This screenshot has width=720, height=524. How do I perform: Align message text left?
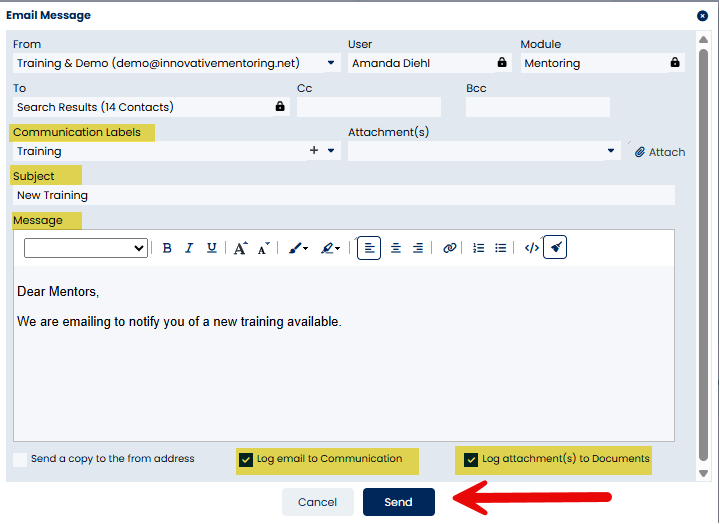coord(369,248)
